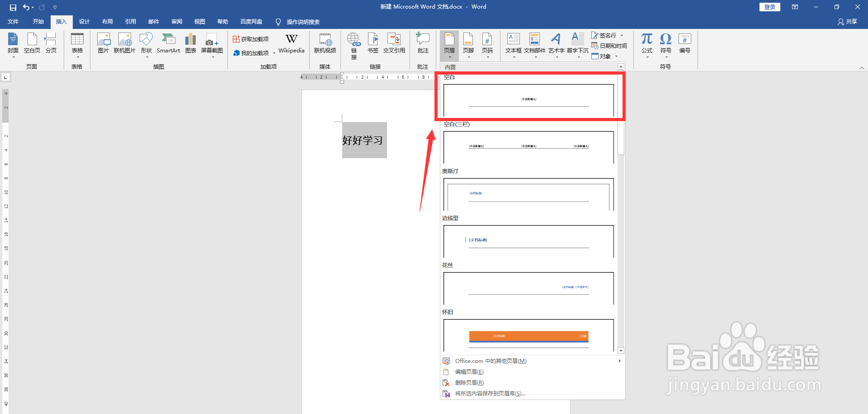The width and height of the screenshot is (868, 414).
Task: Open the Screenshot (屏幕截图) tool
Action: pos(212,46)
